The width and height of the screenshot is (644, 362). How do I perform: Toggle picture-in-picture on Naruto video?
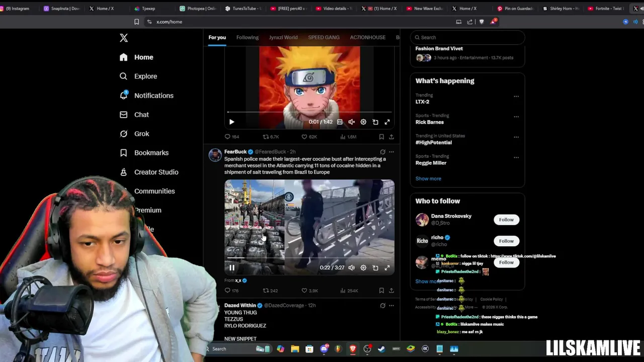(x=375, y=122)
